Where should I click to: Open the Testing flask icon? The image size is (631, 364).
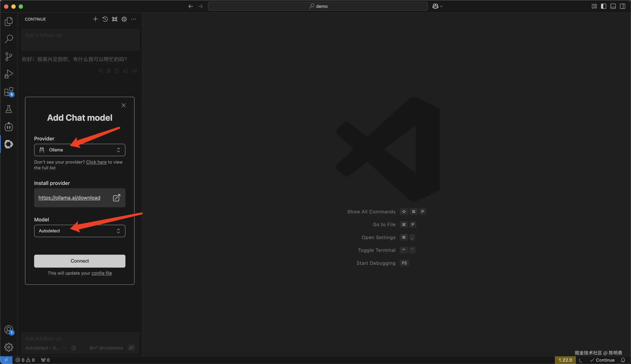9,109
